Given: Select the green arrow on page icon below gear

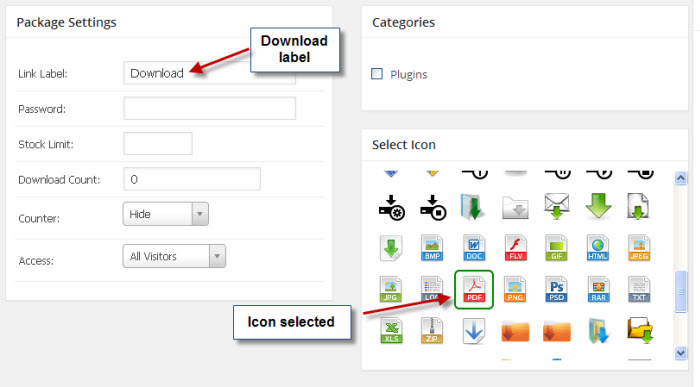Looking at the screenshot, I should click(x=391, y=248).
